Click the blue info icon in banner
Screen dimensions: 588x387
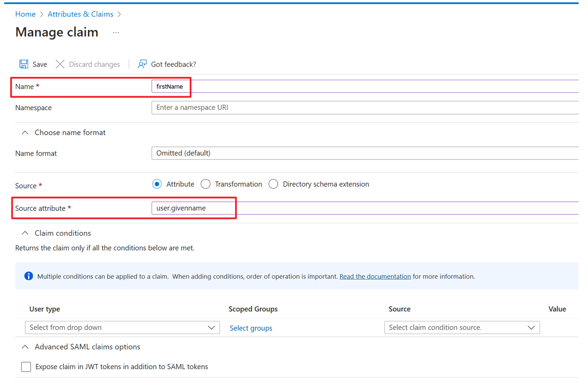29,276
